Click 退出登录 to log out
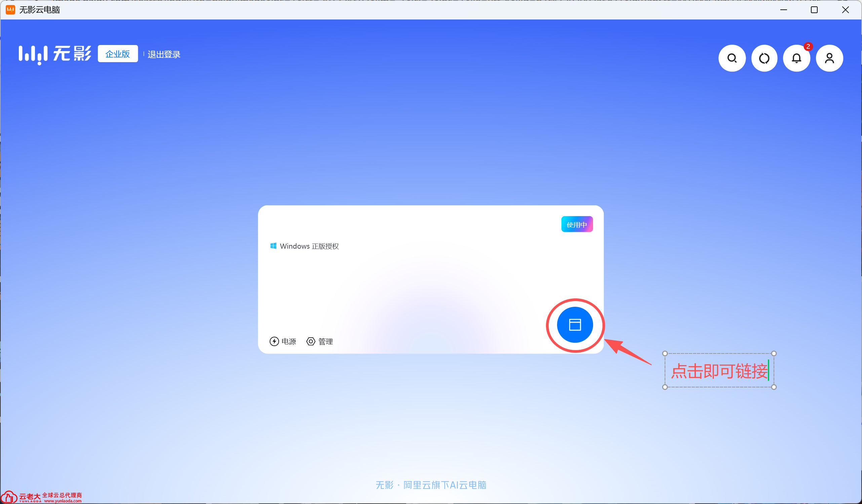 click(x=164, y=54)
